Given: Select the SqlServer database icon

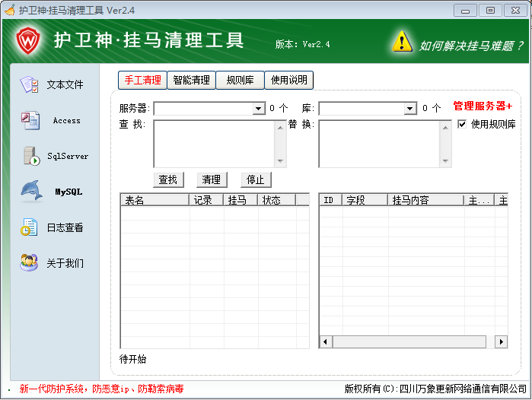Looking at the screenshot, I should [x=30, y=156].
